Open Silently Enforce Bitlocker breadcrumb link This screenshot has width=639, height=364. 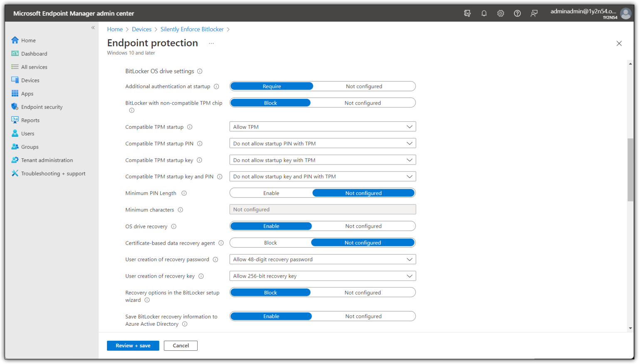pyautogui.click(x=192, y=29)
